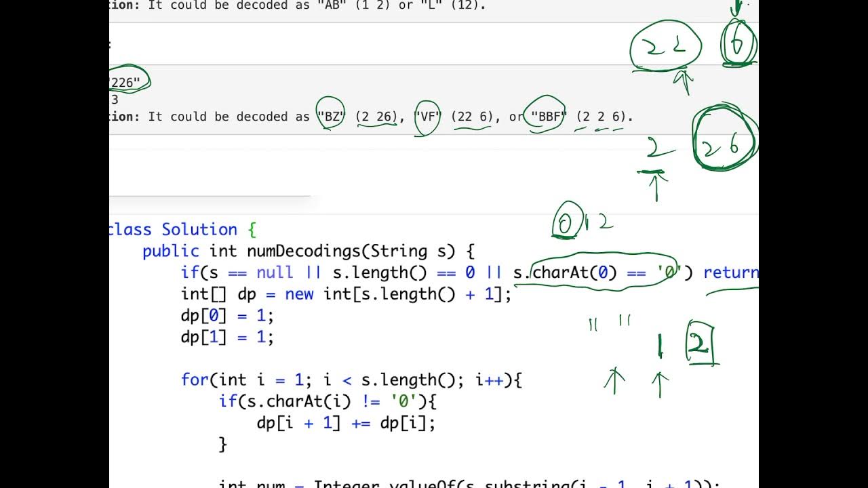Click the 'dp[1] = 1;' line
Image resolution: width=868 pixels, height=488 pixels.
(227, 338)
